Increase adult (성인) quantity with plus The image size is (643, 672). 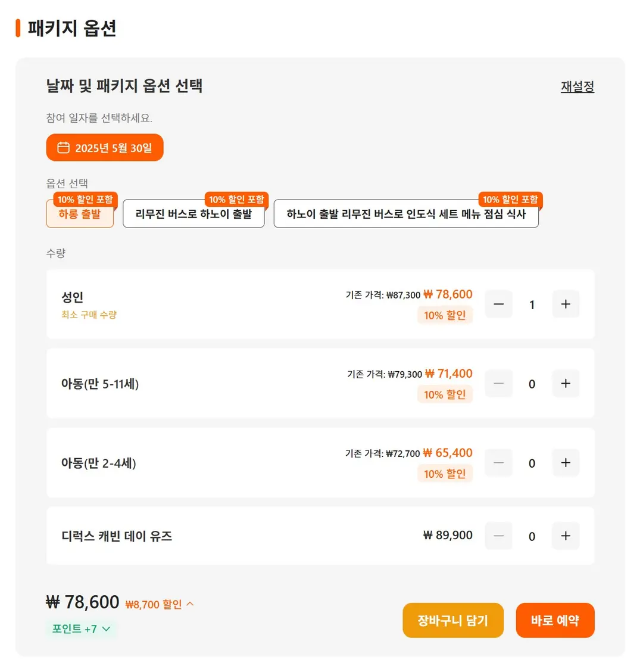coord(566,304)
